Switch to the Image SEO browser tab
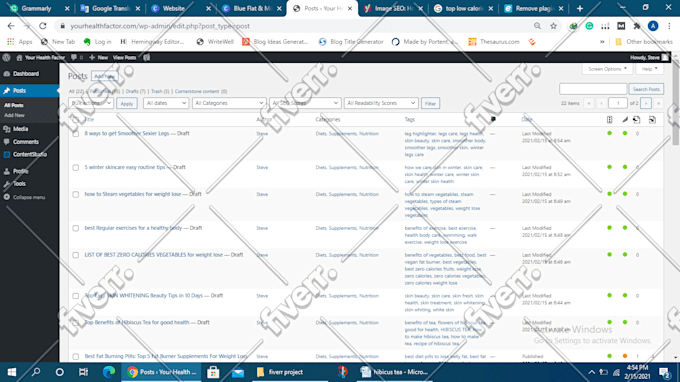 [x=393, y=8]
